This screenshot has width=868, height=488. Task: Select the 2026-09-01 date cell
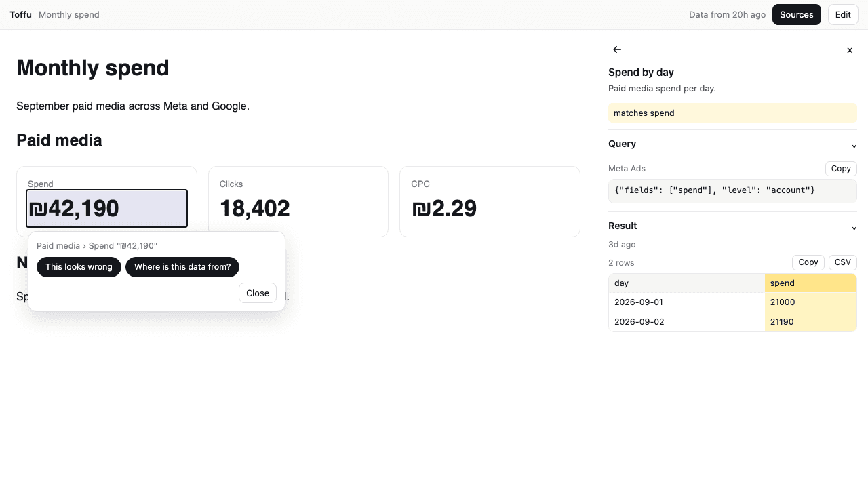coord(686,302)
